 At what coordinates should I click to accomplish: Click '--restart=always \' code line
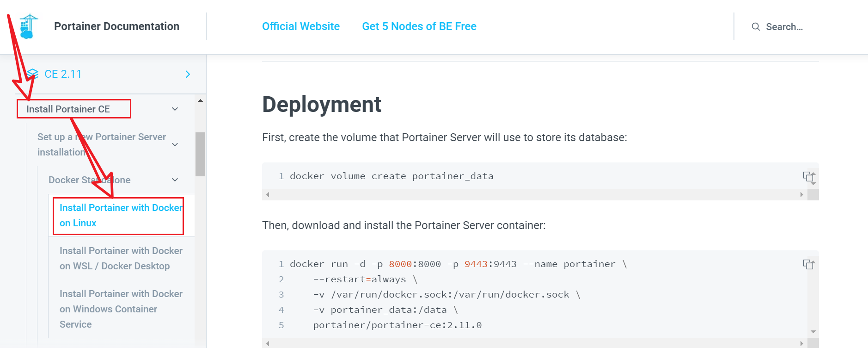(x=365, y=279)
